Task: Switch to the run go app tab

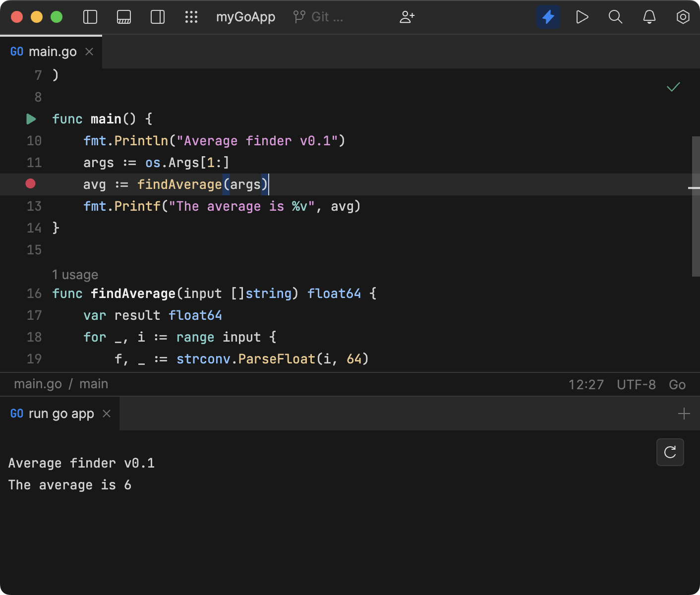Action: pyautogui.click(x=60, y=413)
